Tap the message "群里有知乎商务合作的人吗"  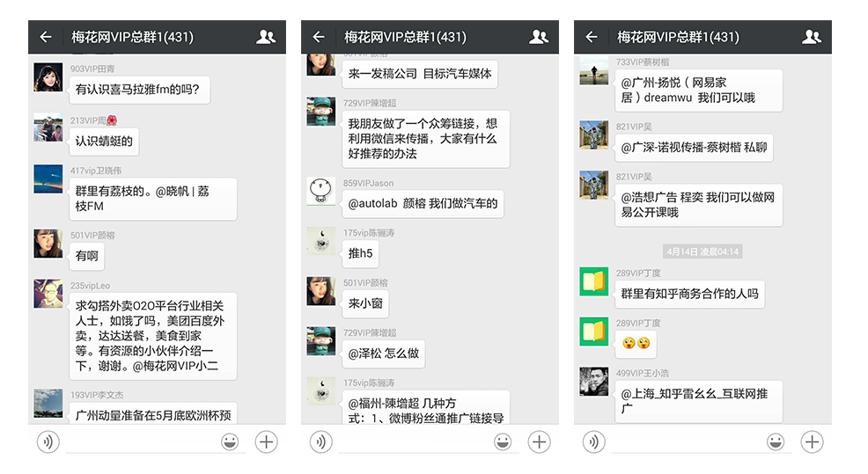pyautogui.click(x=689, y=294)
